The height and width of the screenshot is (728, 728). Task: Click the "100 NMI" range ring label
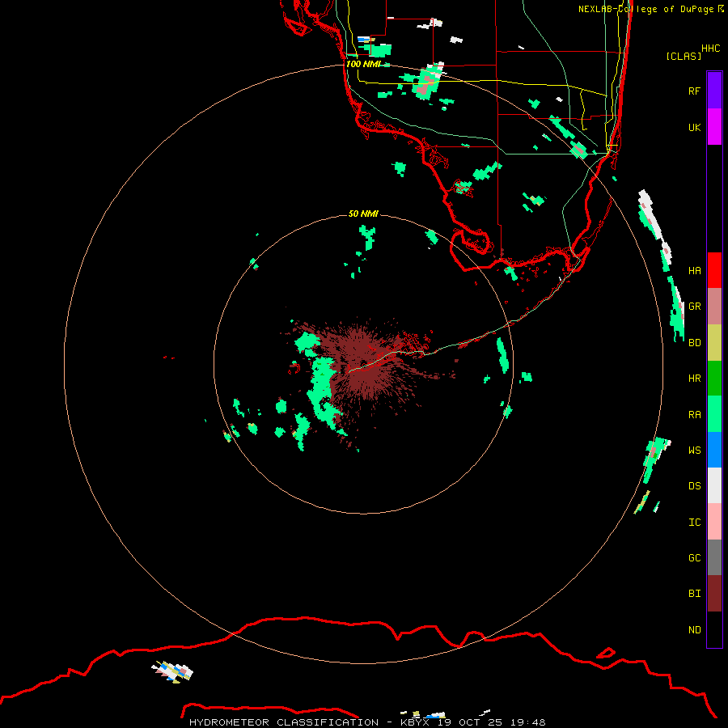363,64
